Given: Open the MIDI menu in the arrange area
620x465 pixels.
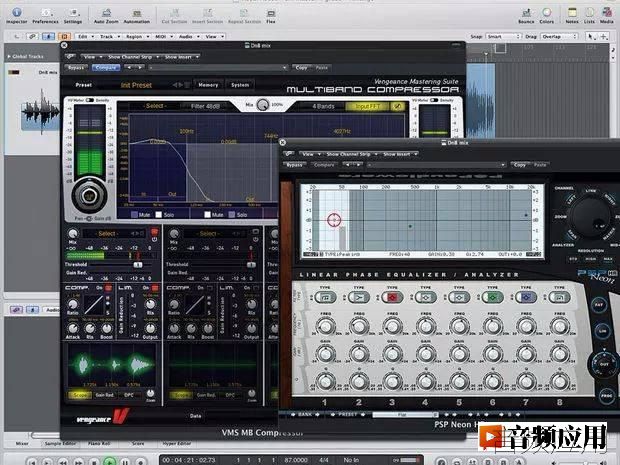Looking at the screenshot, I should [163, 36].
